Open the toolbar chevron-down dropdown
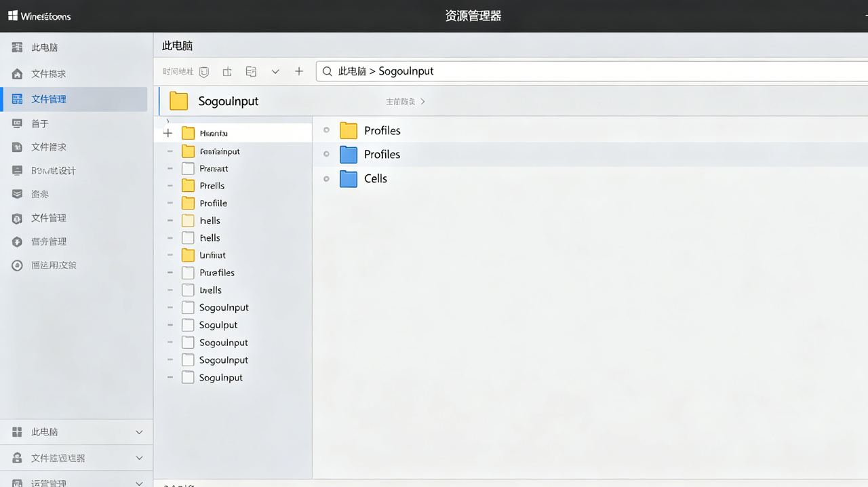 [x=275, y=71]
